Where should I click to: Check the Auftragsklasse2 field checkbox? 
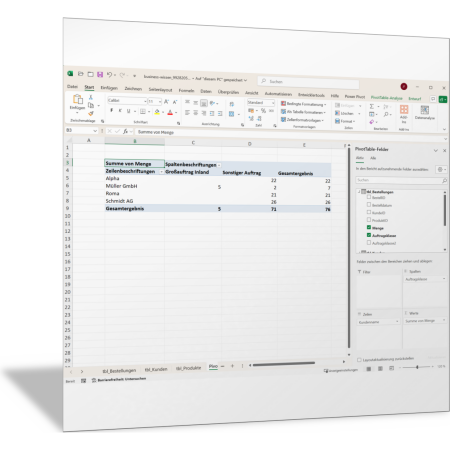click(x=369, y=243)
